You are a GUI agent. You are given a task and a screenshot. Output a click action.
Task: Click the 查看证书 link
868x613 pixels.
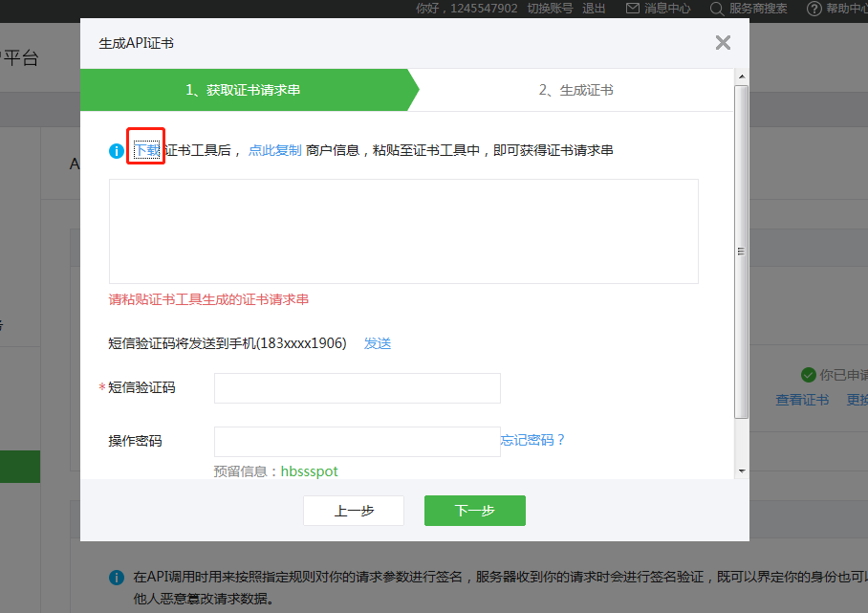coord(802,400)
